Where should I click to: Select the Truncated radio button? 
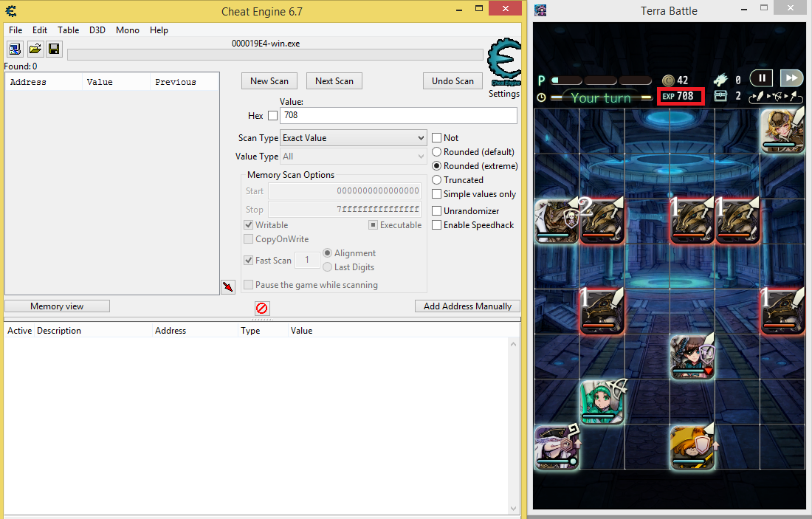(437, 180)
